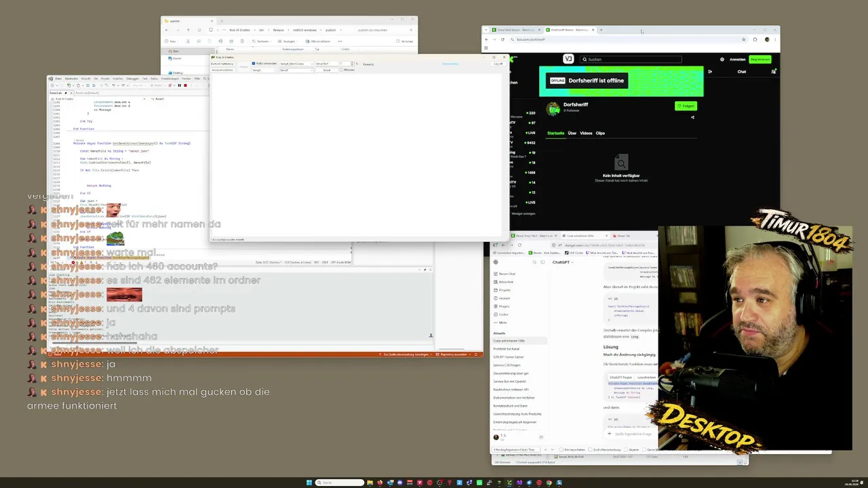
Task: Open the ChatGPT model selector dropdown
Action: tap(563, 262)
